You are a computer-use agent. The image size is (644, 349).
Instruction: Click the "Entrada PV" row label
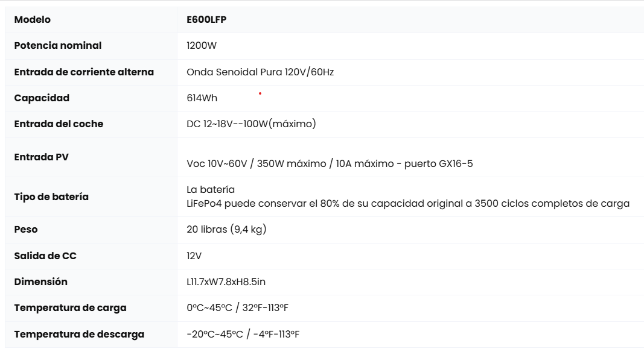42,157
